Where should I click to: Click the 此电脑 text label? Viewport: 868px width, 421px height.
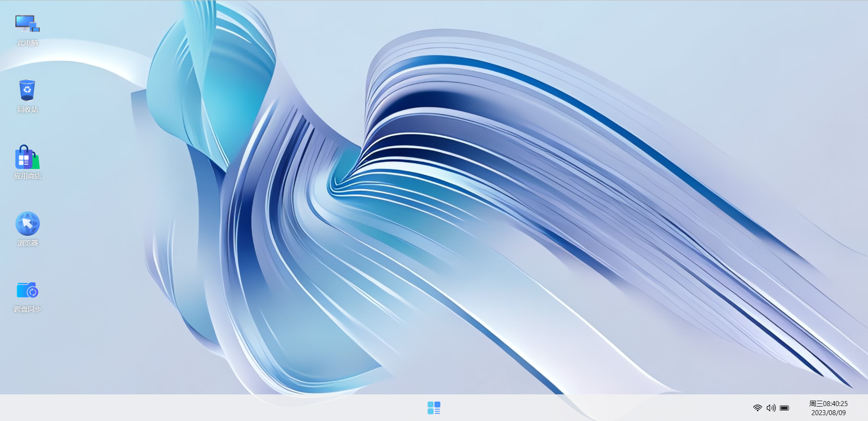(28, 43)
